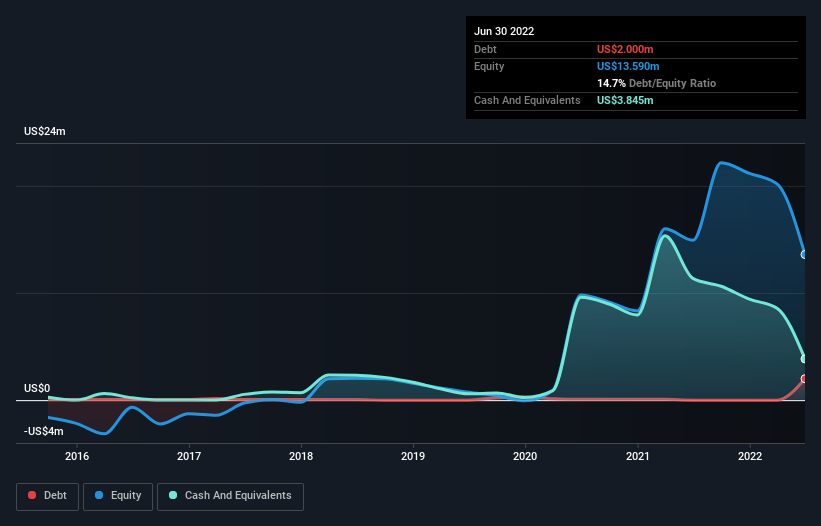This screenshot has width=821, height=526.
Task: Toggle the Debt legend button
Action: coord(47,496)
